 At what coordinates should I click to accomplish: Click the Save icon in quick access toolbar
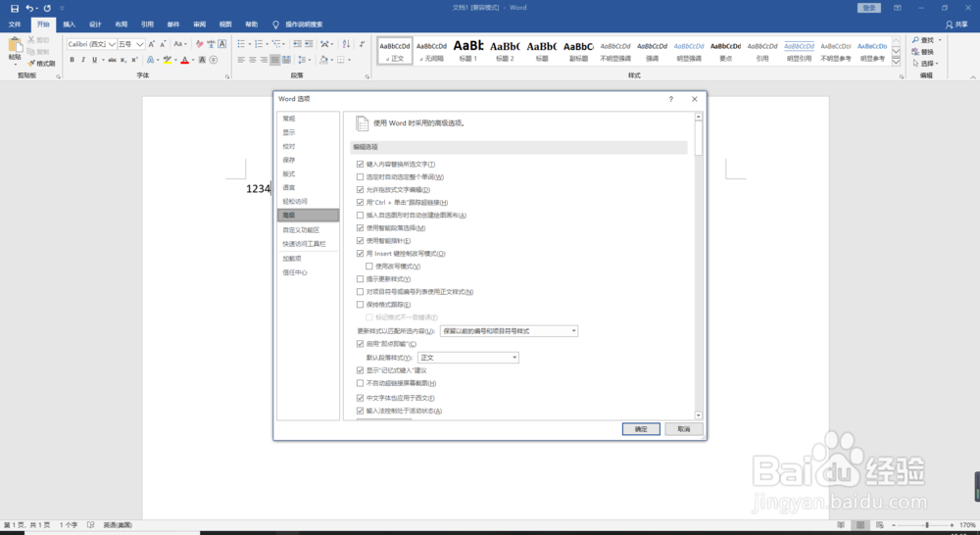click(15, 8)
